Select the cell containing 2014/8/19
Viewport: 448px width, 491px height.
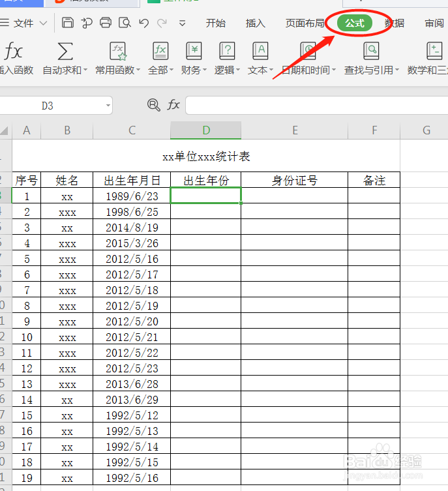click(x=132, y=228)
